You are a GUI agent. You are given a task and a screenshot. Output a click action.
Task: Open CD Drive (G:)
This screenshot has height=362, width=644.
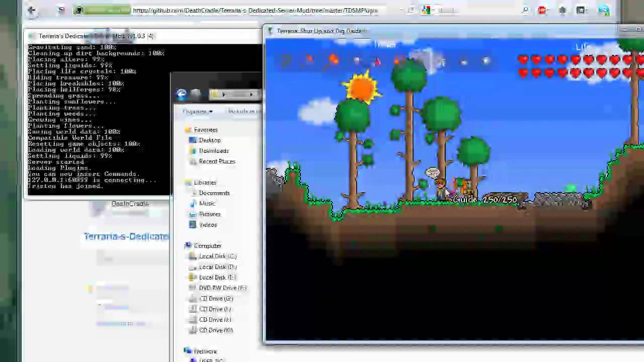click(x=216, y=299)
